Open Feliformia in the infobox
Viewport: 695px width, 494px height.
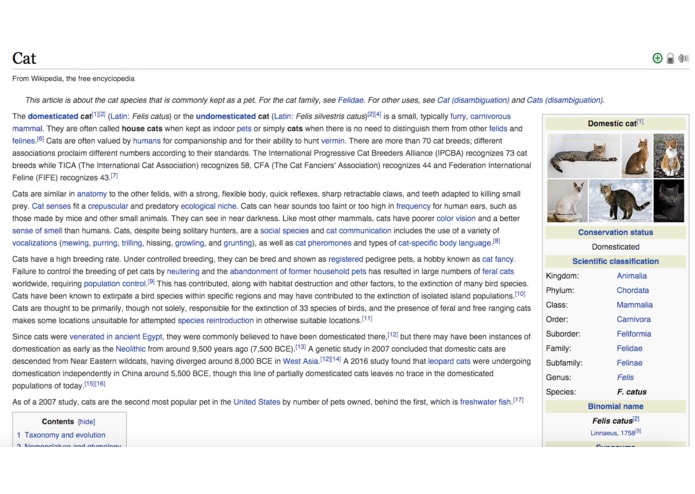point(634,334)
